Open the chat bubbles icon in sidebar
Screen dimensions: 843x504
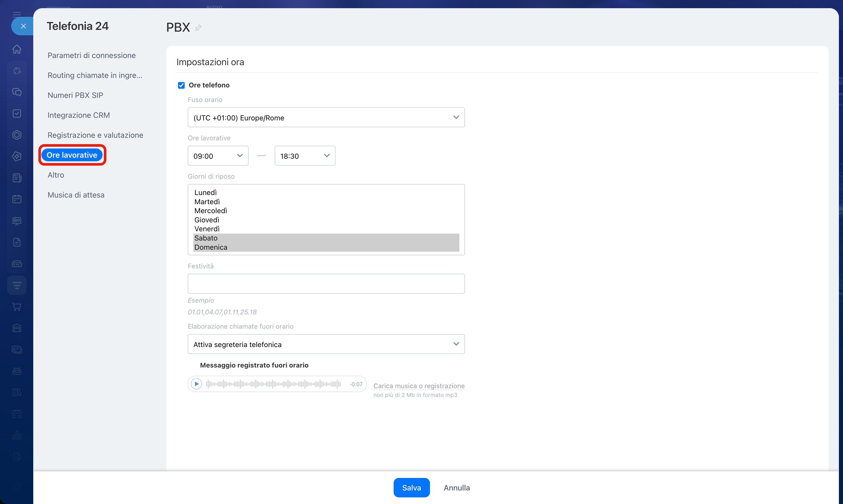(x=17, y=92)
